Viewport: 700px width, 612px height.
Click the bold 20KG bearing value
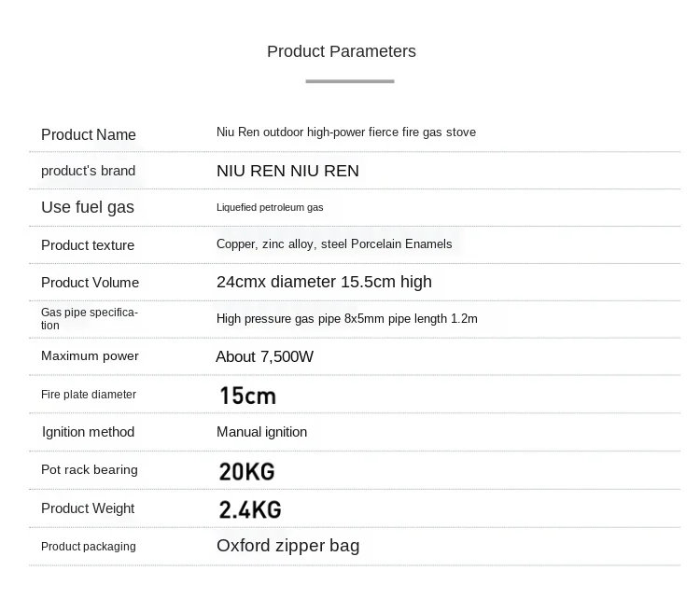247,471
